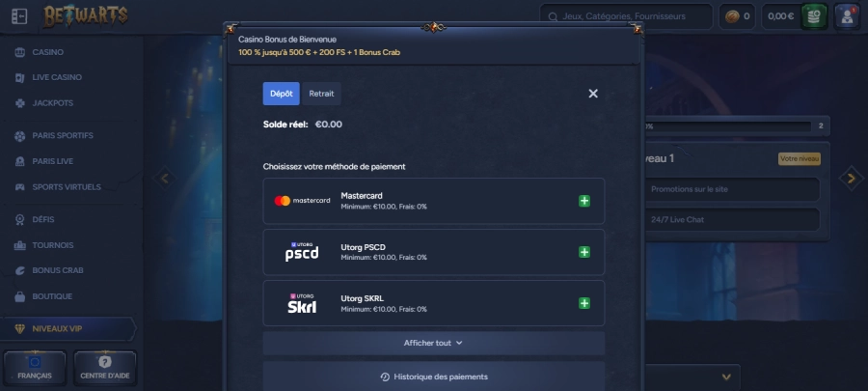The height and width of the screenshot is (391, 868).
Task: Click the welcome bonus offer text banner
Action: (x=319, y=52)
